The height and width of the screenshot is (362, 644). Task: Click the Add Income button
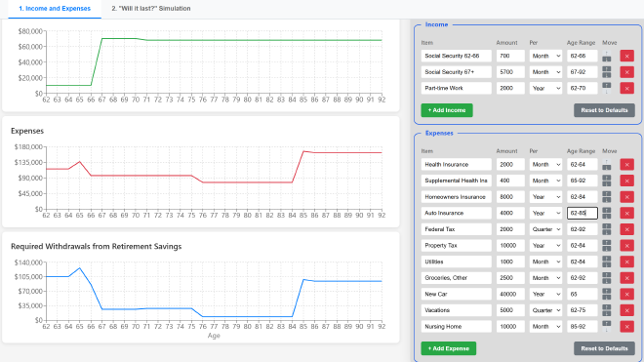coord(447,110)
